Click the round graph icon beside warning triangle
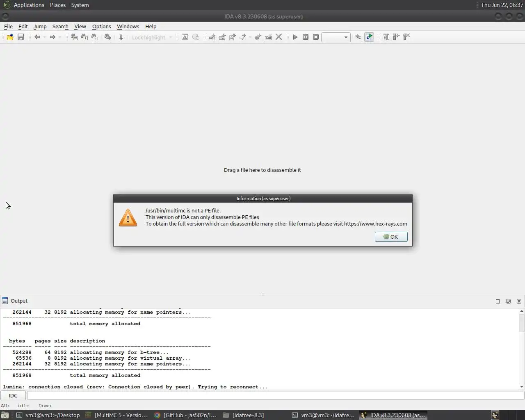Image resolution: width=525 pixels, height=420 pixels. tap(196, 37)
